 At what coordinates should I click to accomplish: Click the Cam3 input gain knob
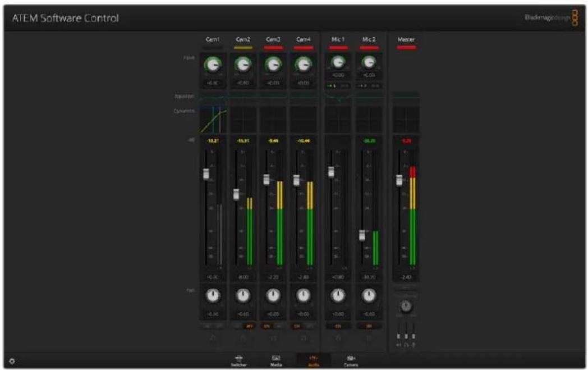(273, 65)
